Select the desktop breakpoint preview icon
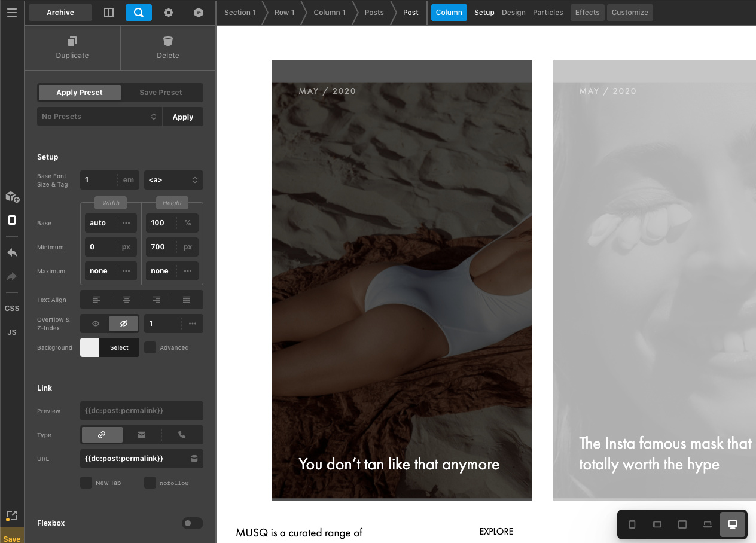756x543 pixels. [732, 524]
